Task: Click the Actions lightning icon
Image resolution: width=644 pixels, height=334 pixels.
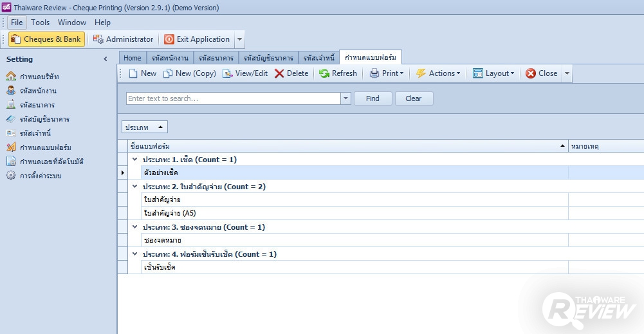Action: (421, 73)
